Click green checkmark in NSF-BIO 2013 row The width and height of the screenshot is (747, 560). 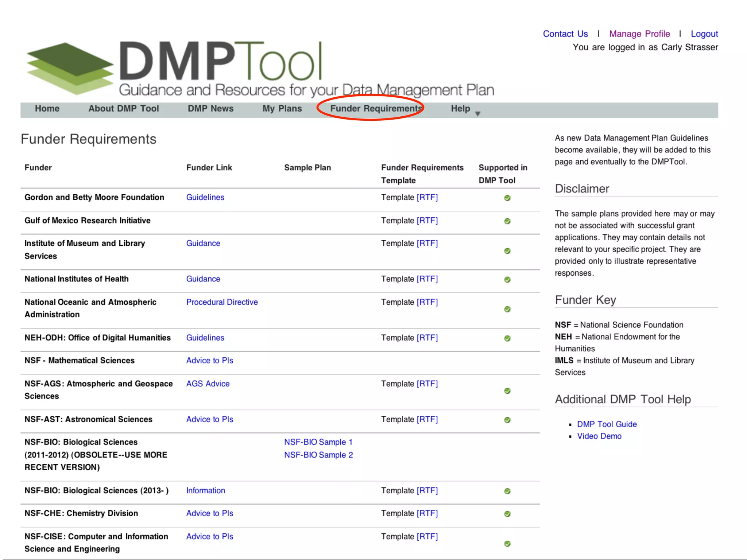pyautogui.click(x=507, y=491)
